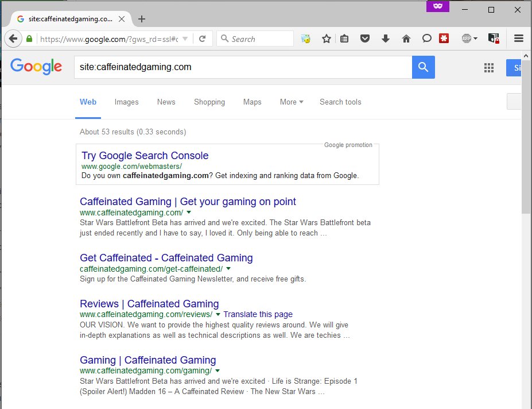The width and height of the screenshot is (532, 409).
Task: Click Translate this page link
Action: pos(258,314)
